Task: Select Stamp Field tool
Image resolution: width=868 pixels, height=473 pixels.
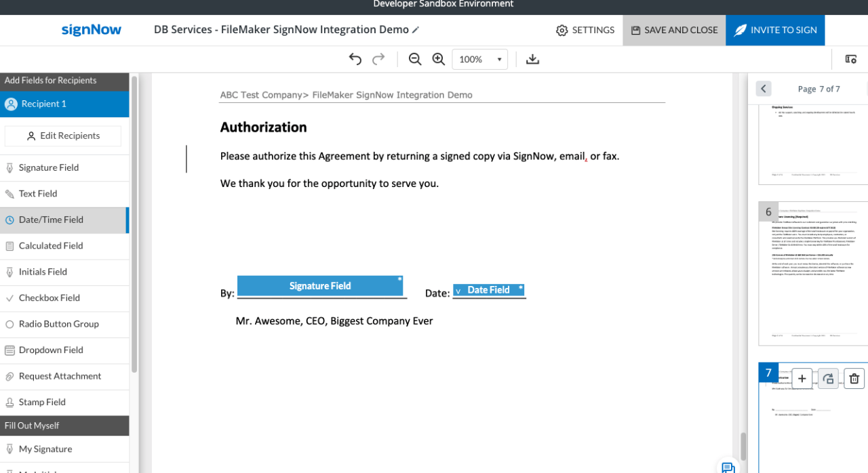Action: (x=64, y=403)
